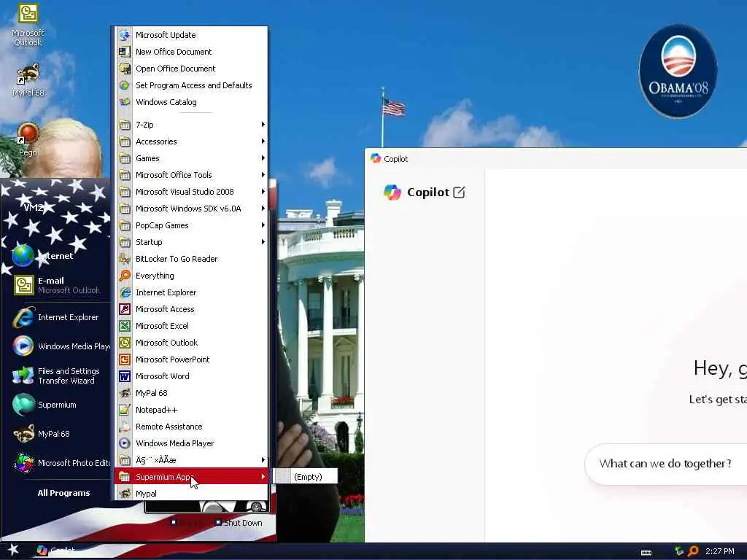The image size is (747, 560).
Task: Click the All Programs button
Action: pyautogui.click(x=63, y=493)
